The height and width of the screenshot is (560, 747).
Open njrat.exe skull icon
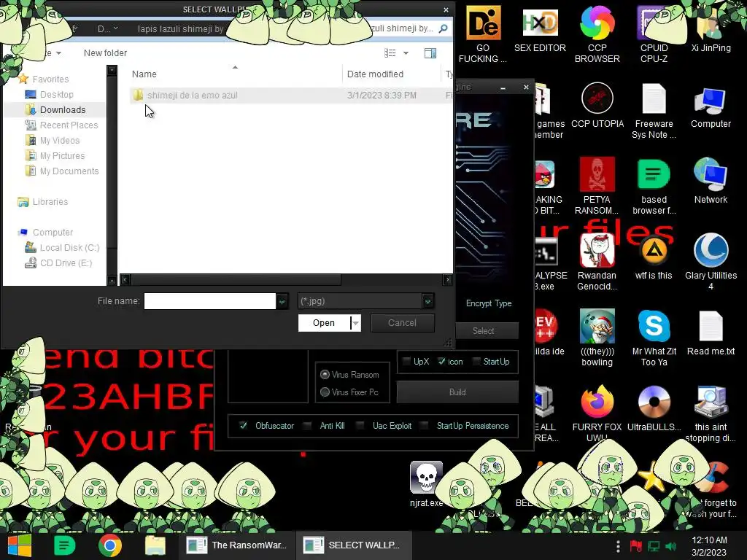[x=426, y=484]
